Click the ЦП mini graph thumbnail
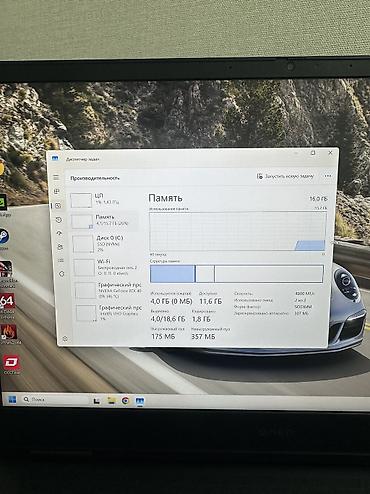The image size is (370, 494). (x=81, y=200)
